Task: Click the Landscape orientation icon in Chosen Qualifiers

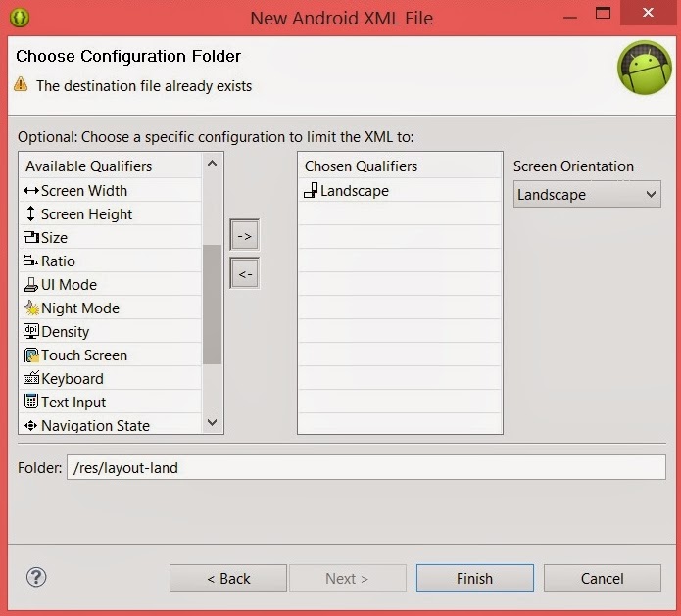Action: (x=311, y=190)
